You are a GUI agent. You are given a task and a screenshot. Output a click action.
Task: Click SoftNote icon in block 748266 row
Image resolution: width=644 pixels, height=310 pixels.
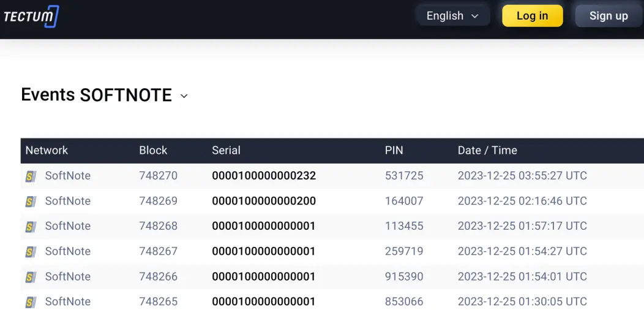click(x=31, y=277)
